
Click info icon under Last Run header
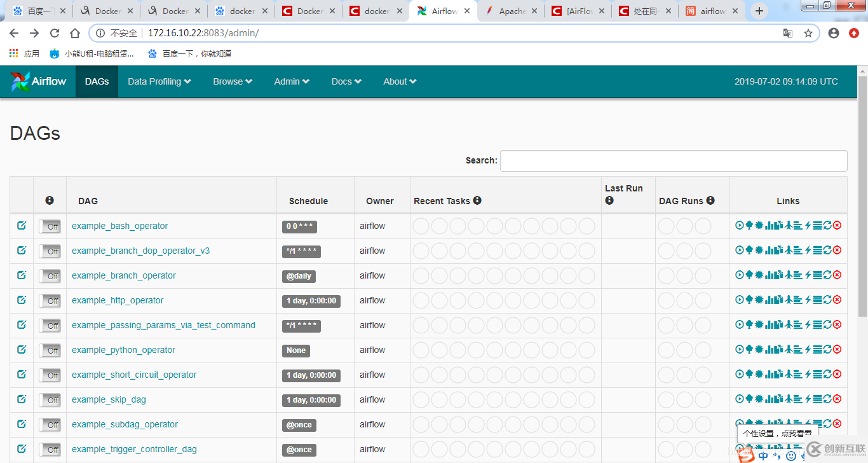pos(609,200)
